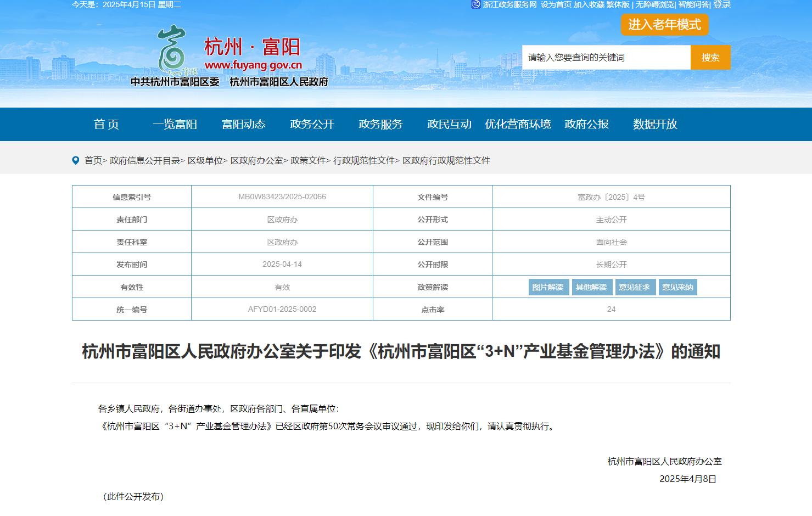
Task: Open the 智能问答 link
Action: [x=693, y=4]
